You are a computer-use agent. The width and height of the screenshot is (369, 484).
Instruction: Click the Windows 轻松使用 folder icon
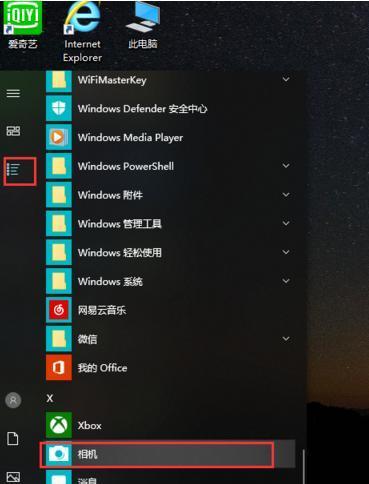(x=59, y=252)
